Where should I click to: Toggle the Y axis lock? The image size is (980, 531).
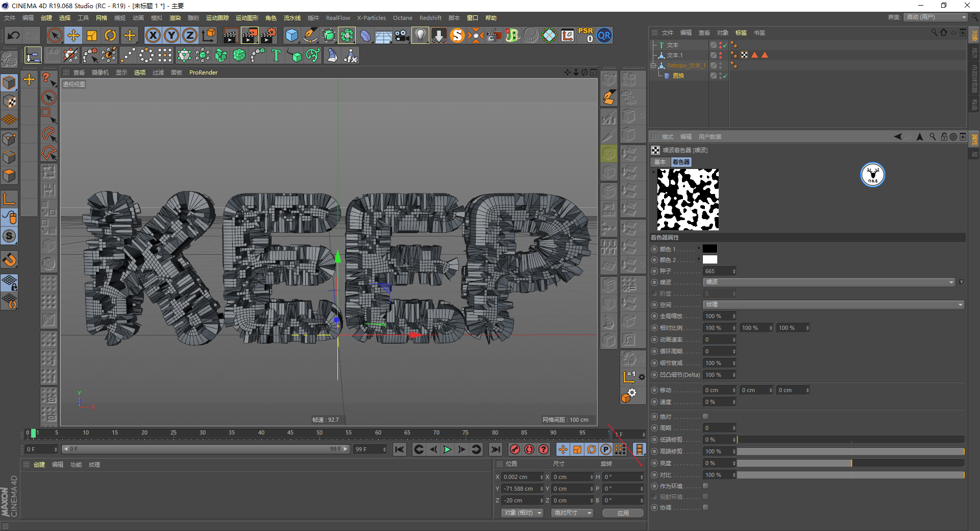click(171, 35)
